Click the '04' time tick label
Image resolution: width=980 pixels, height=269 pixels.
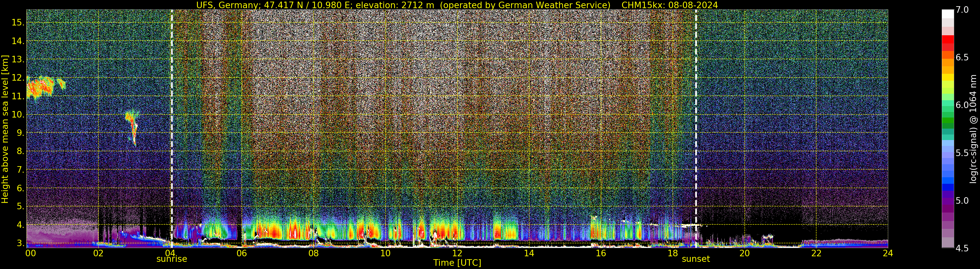[x=170, y=253]
